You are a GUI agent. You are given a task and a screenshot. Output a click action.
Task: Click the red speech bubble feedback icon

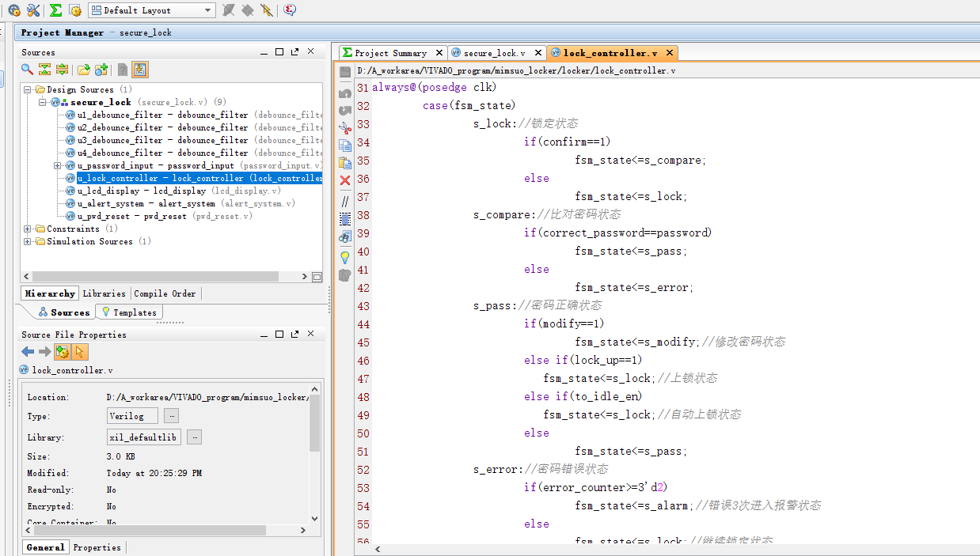[x=290, y=10]
